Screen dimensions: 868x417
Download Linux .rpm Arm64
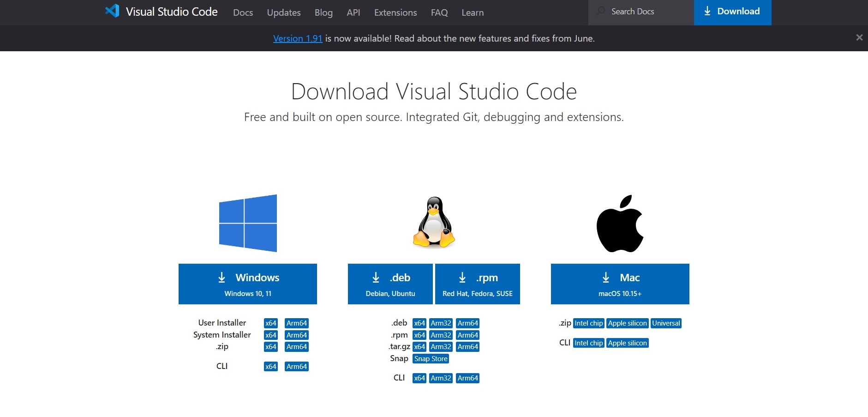coord(468,335)
